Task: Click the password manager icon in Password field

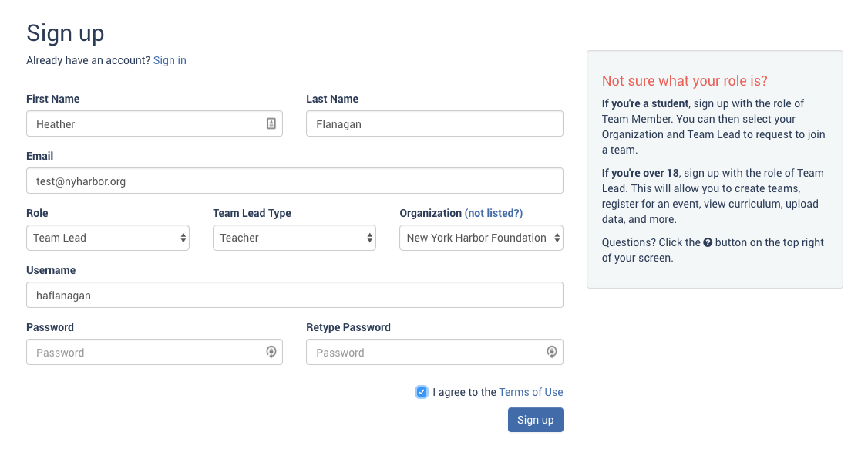Action: [271, 352]
